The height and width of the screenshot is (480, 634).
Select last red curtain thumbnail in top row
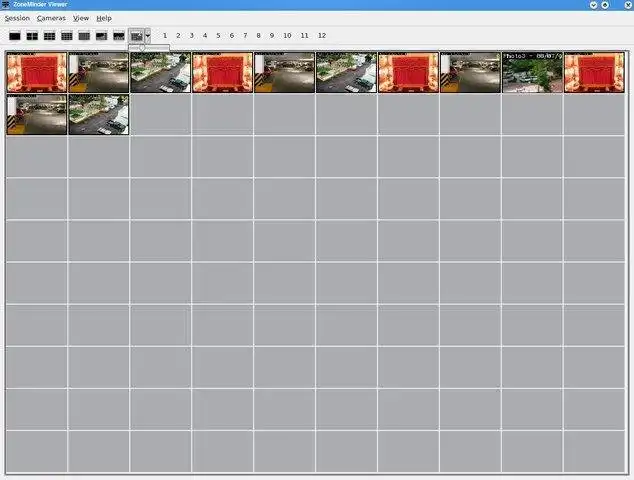[594, 72]
